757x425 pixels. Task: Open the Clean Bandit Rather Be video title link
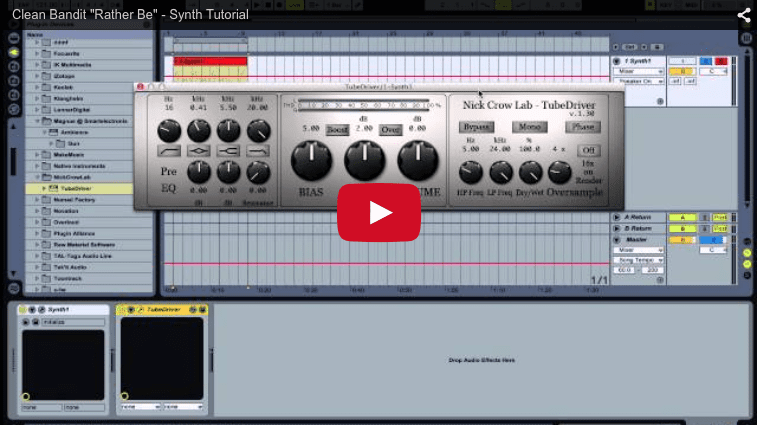point(130,14)
